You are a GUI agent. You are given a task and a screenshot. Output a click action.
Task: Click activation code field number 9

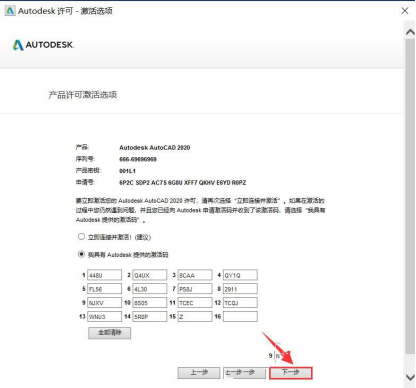point(104,302)
